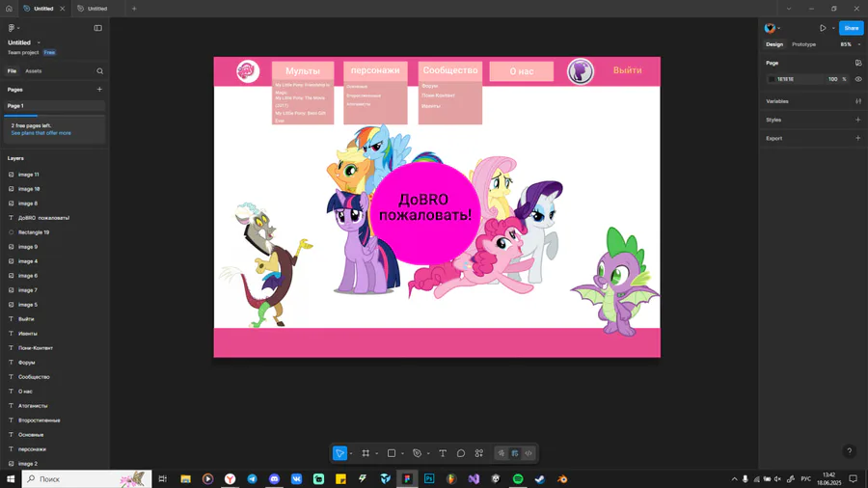
Task: Click the 'О нас' menu block on canvas
Action: coord(522,71)
